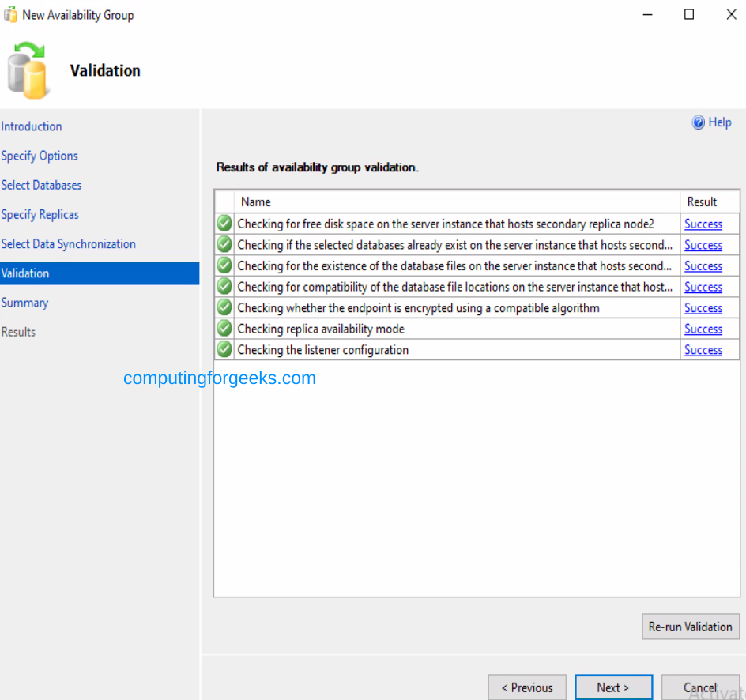746x700 pixels.
Task: Click the green check for endpoint encryption check
Action: point(224,307)
